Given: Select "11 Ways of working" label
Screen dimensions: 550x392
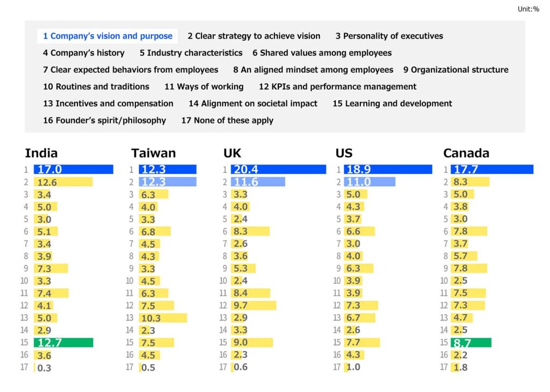Looking at the screenshot, I should click(x=204, y=86).
